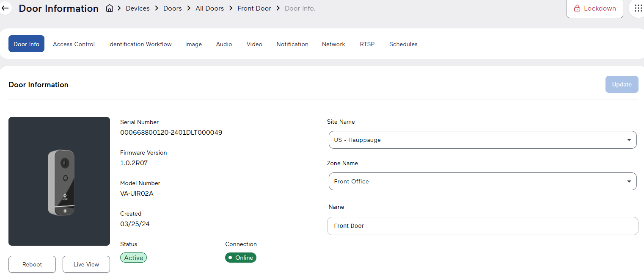Expand the Zone Name dropdown
This screenshot has height=280, width=644.
pyautogui.click(x=482, y=181)
